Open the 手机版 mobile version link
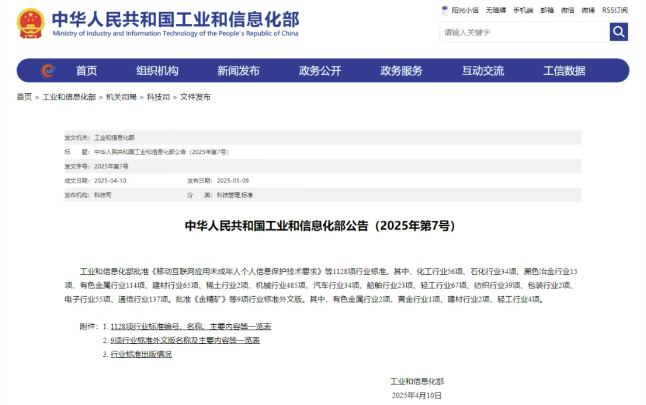646x405 pixels. pos(522,9)
